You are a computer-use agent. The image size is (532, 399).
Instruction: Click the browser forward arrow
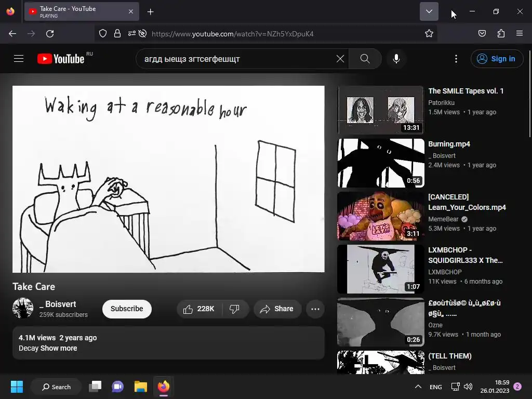coord(31,34)
